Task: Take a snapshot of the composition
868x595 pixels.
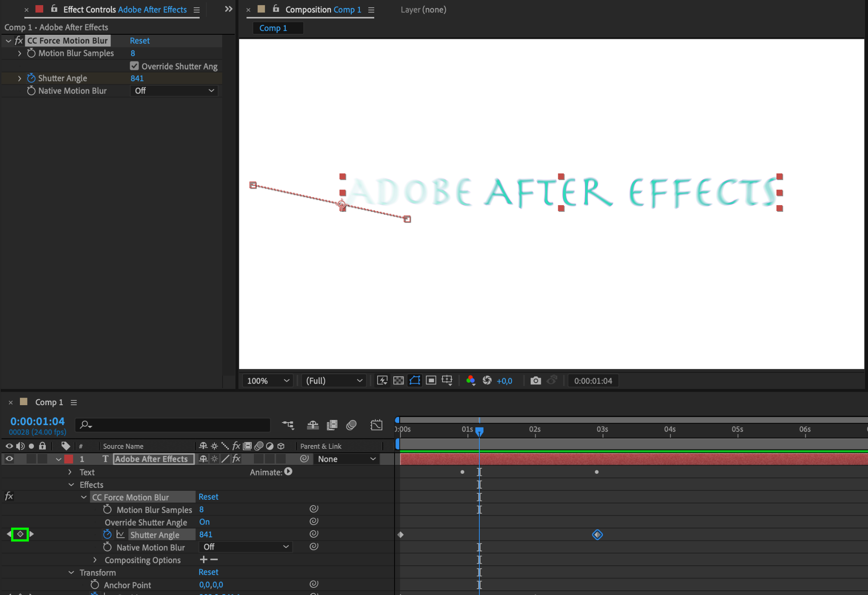Action: [x=536, y=380]
